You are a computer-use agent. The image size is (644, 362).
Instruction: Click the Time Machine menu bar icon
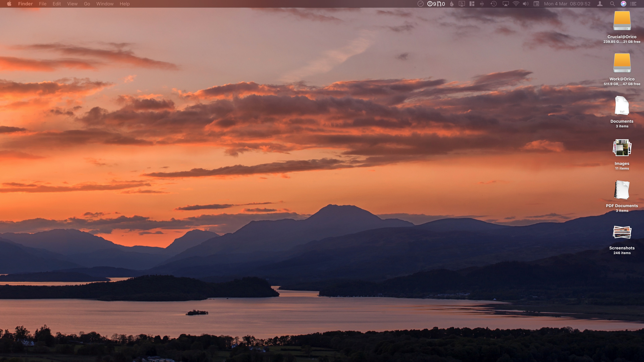click(494, 4)
